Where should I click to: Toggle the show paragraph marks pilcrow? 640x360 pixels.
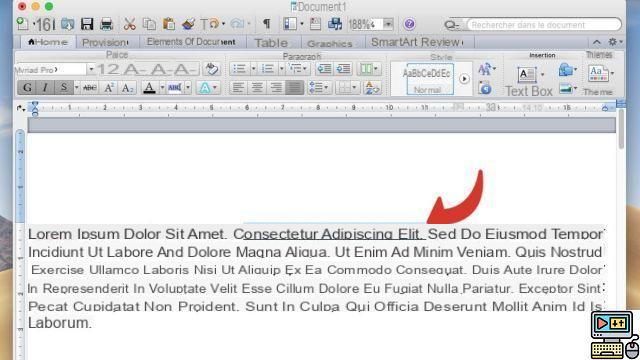267,24
